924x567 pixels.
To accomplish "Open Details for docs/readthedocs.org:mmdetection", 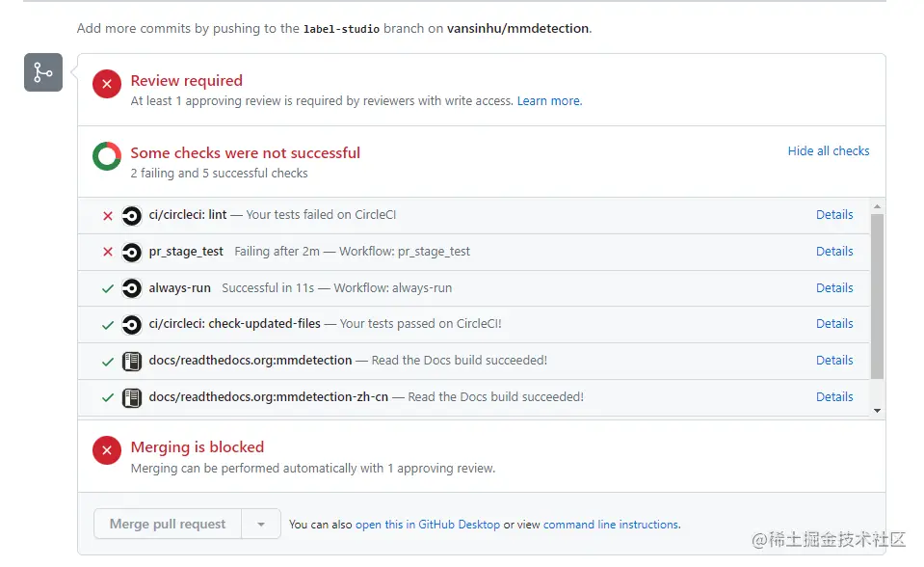I will tap(834, 360).
